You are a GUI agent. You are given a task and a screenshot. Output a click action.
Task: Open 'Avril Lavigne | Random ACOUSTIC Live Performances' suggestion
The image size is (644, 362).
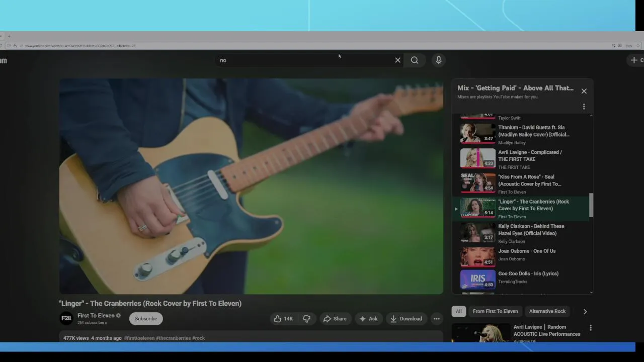pyautogui.click(x=547, y=330)
